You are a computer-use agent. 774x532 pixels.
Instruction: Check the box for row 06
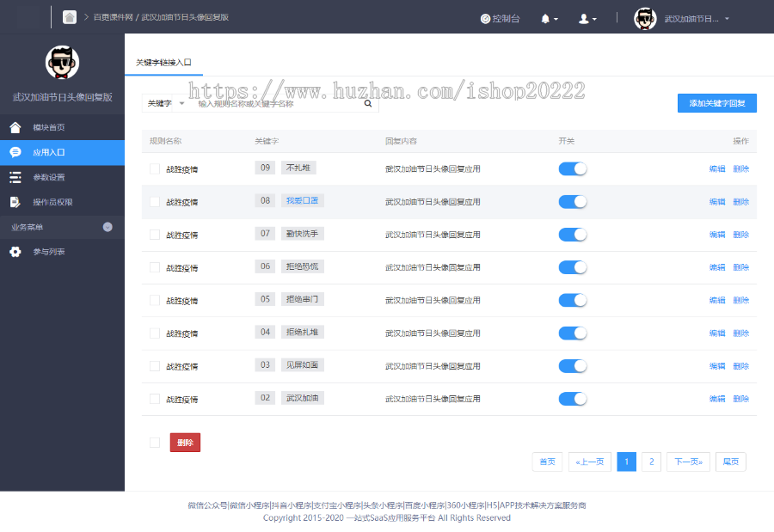click(x=155, y=267)
